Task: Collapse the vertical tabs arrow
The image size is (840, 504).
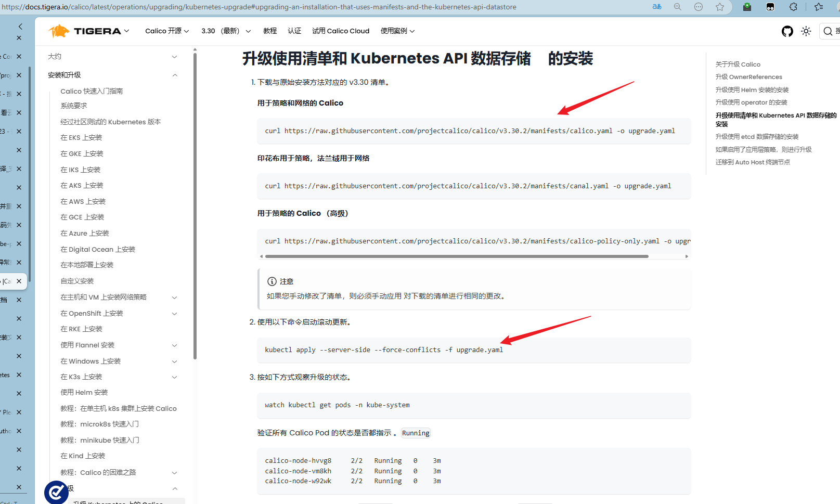Action: click(x=20, y=26)
